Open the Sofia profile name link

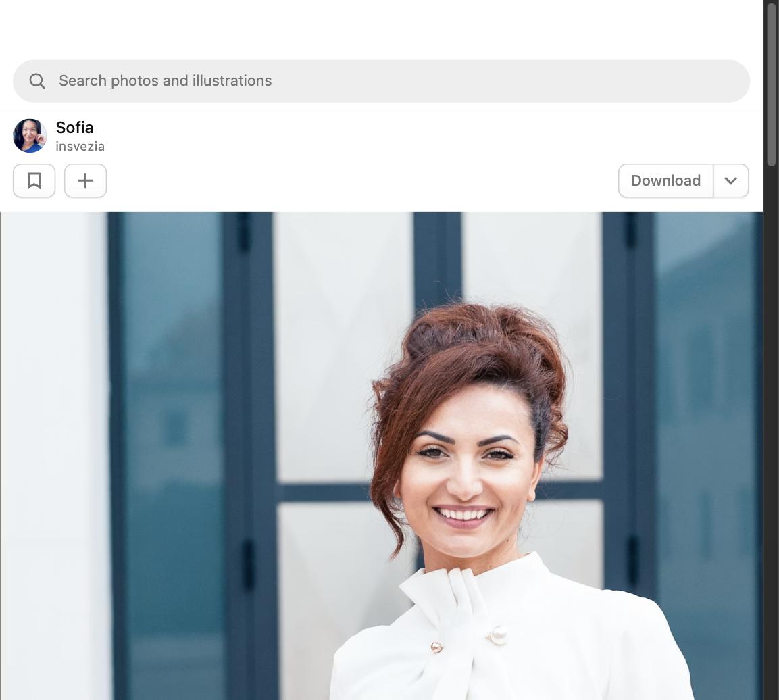(x=74, y=128)
